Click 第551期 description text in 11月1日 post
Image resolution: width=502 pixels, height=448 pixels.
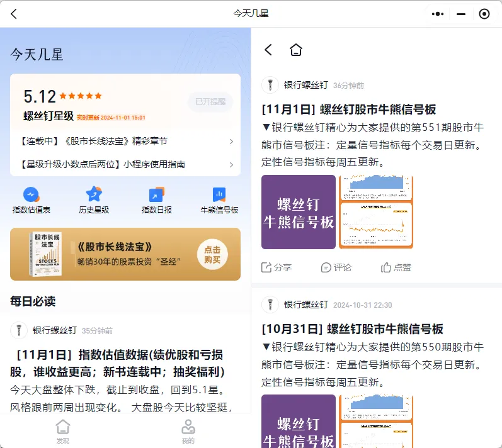pyautogui.click(x=372, y=145)
